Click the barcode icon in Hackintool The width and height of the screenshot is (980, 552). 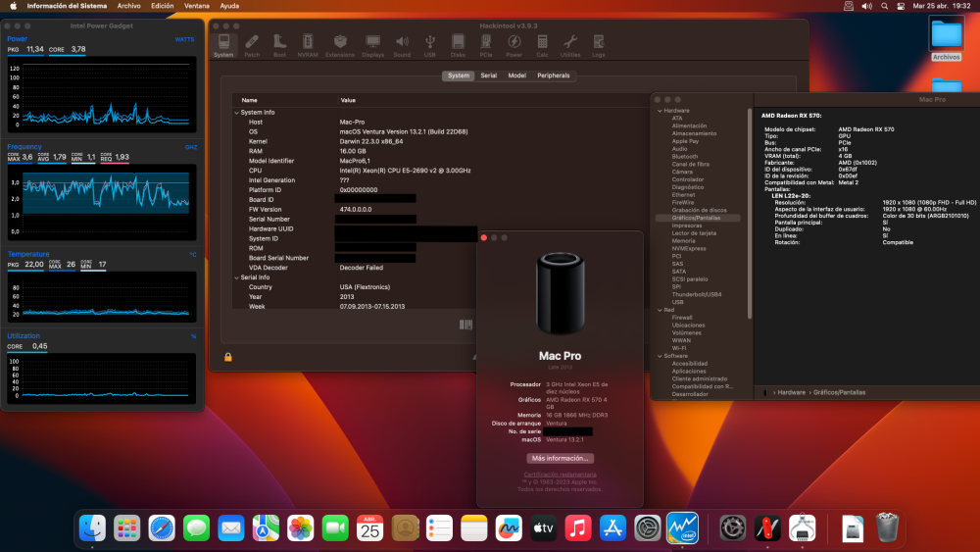(465, 325)
